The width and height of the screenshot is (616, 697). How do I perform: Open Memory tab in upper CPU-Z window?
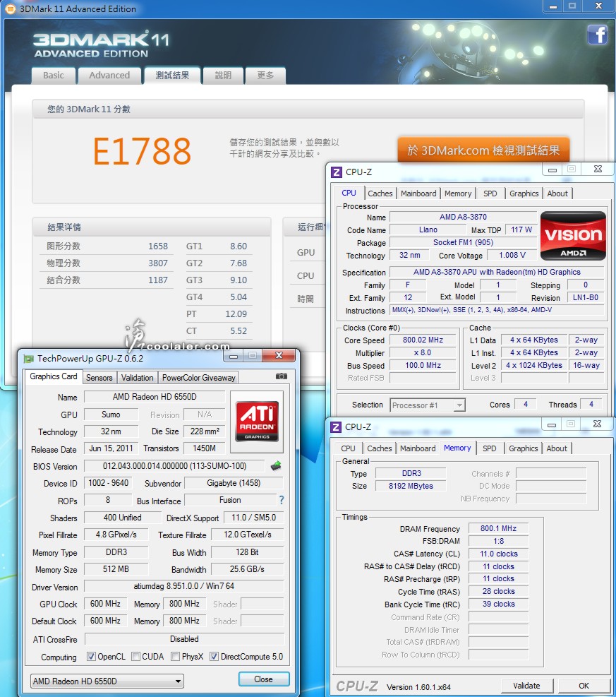tap(458, 193)
